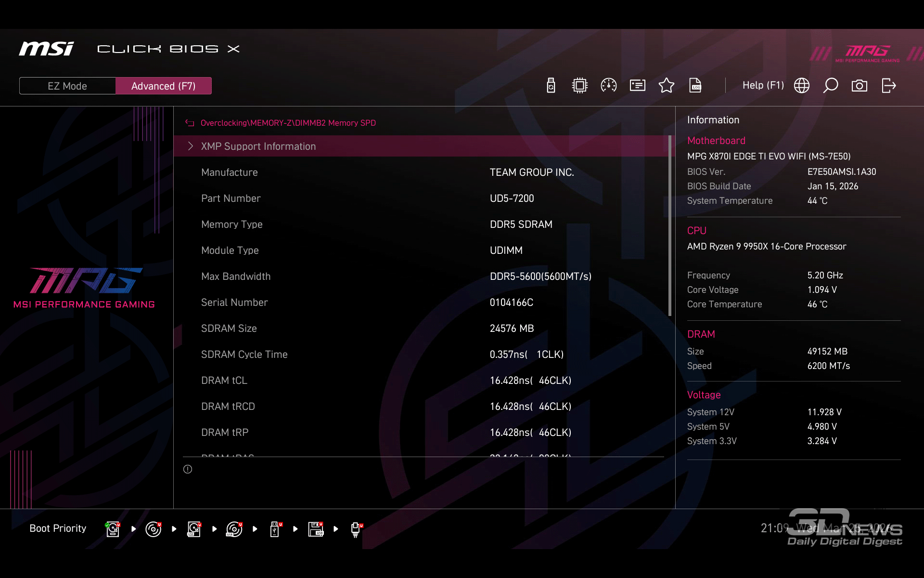This screenshot has height=578, width=924.
Task: Click Help (F1)
Action: (763, 86)
